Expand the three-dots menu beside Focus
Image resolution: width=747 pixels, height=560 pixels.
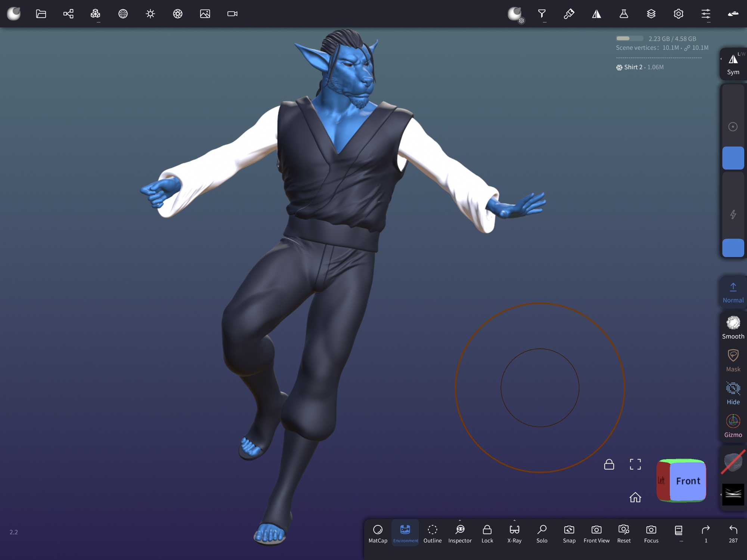pyautogui.click(x=679, y=533)
